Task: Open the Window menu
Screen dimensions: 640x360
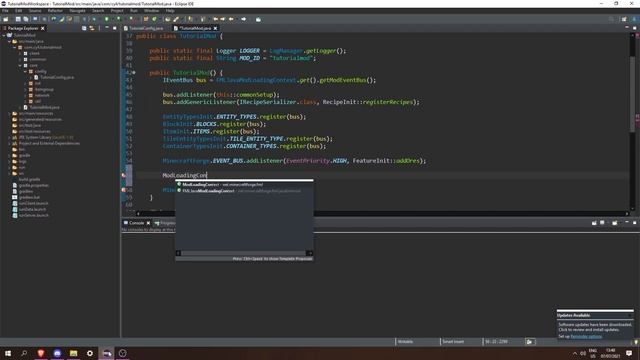Action: click(151, 11)
